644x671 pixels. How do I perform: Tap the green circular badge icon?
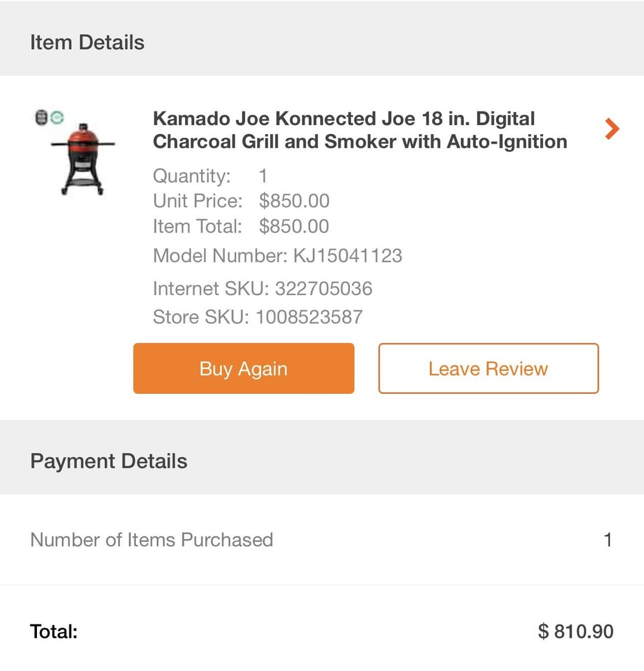coord(57,117)
